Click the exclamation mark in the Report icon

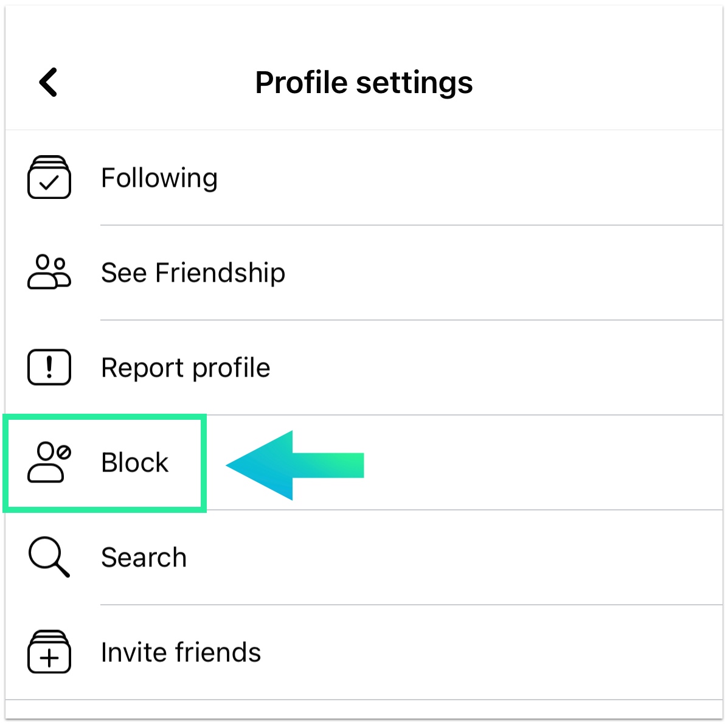[49, 367]
